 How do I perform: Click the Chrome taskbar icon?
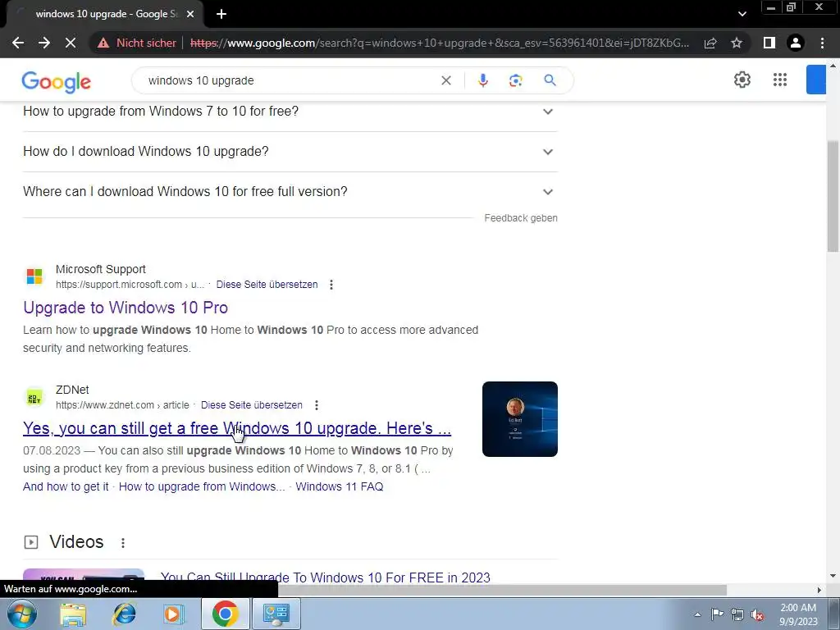tap(225, 614)
